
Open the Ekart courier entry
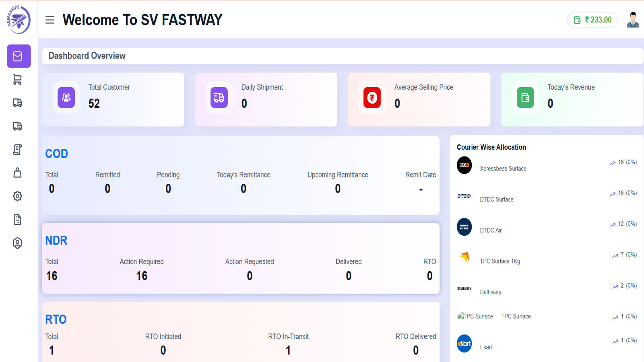click(x=547, y=343)
